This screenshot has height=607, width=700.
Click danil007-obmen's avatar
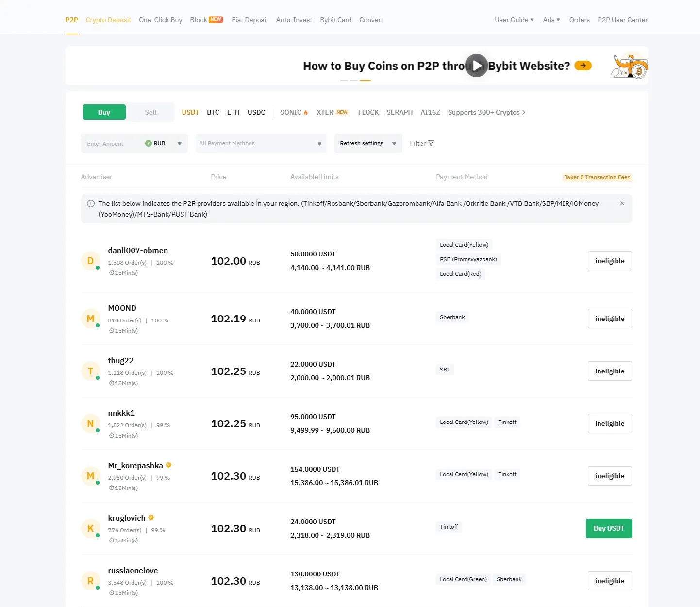click(90, 261)
